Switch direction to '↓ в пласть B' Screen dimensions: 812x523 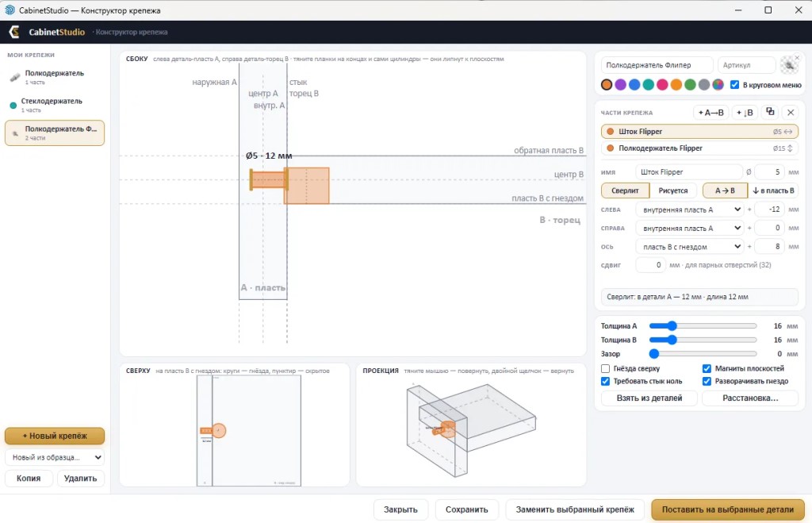772,190
